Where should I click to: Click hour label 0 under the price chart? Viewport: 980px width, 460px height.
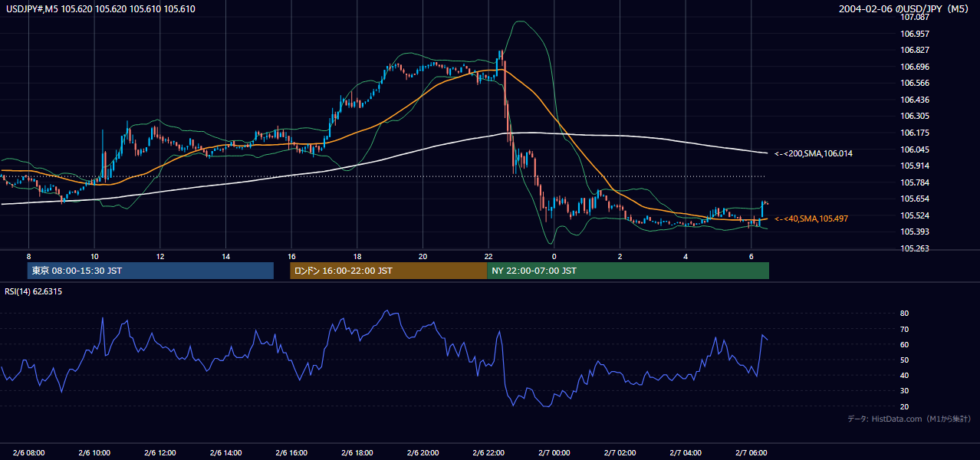[x=554, y=256]
